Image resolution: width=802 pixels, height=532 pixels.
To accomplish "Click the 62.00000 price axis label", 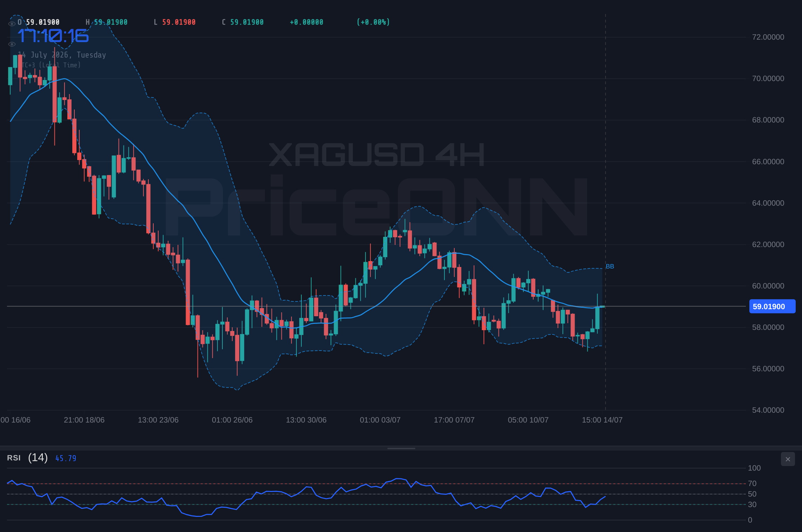I will tap(768, 245).
